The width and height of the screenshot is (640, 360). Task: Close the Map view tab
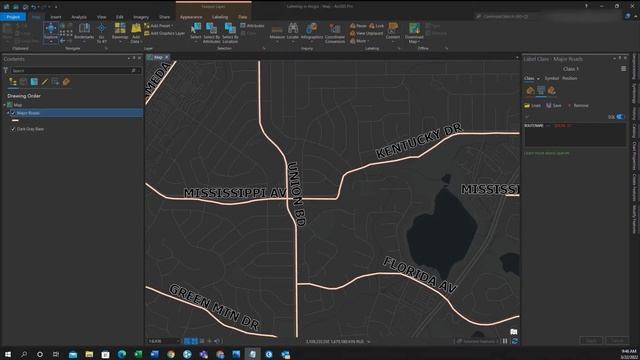click(167, 58)
